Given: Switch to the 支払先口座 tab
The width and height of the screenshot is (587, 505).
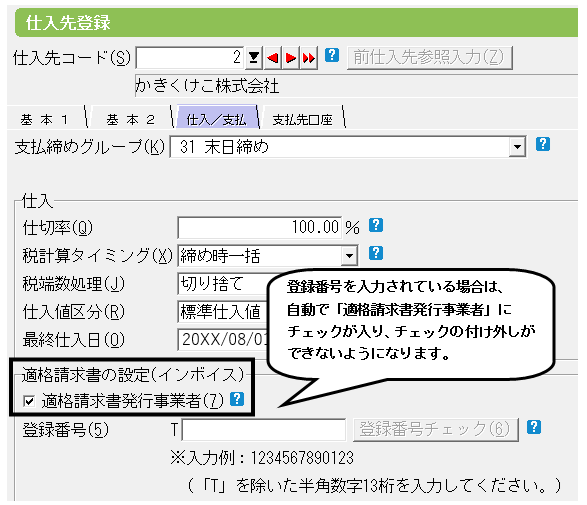Looking at the screenshot, I should click(302, 120).
